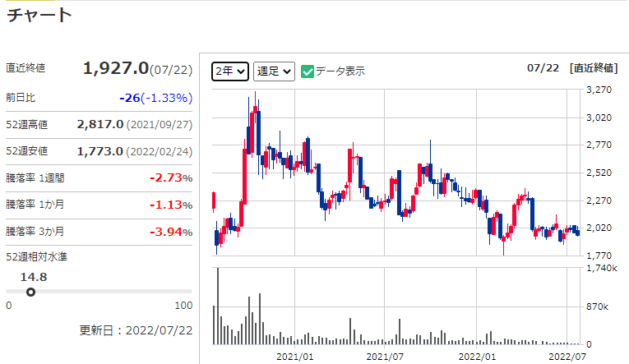Click the 前日比 value -26(-1.33%)
This screenshot has width=629, height=364.
pyautogui.click(x=155, y=98)
